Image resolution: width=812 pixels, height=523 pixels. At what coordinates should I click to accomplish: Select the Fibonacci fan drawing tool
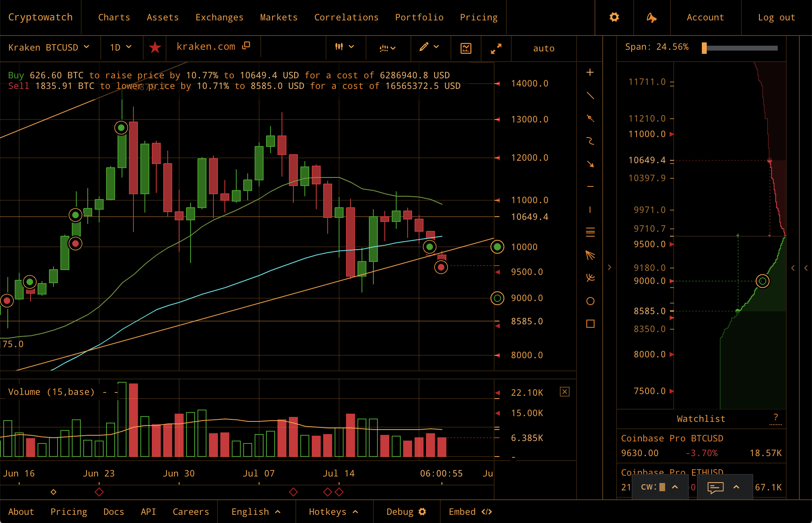point(590,255)
